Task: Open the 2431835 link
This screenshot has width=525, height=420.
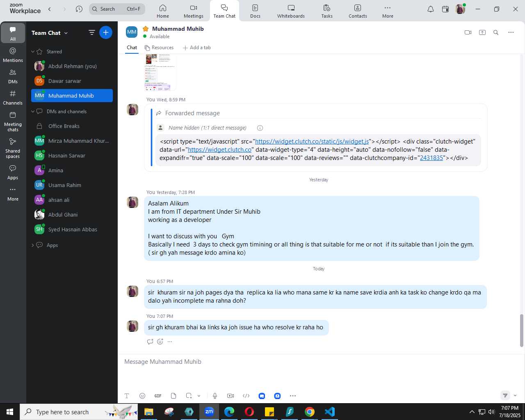Action: pyautogui.click(x=431, y=158)
